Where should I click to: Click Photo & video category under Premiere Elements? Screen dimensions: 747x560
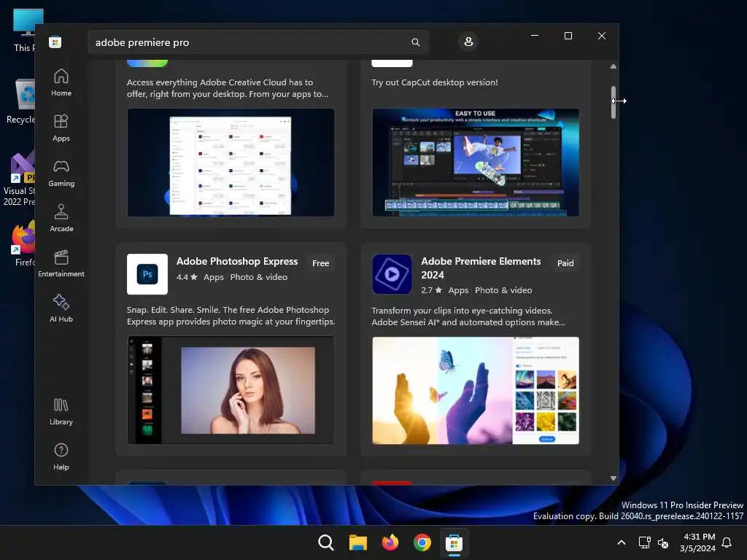(x=503, y=290)
